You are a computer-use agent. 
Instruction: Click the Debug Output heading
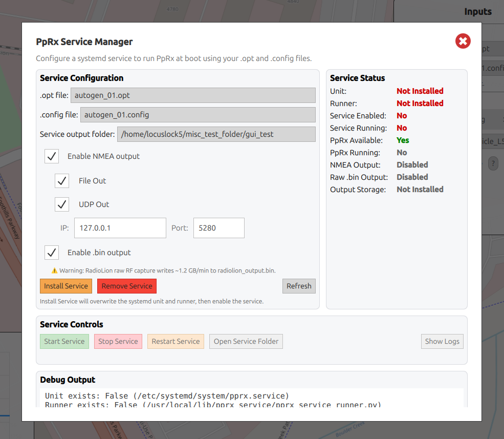(x=68, y=380)
